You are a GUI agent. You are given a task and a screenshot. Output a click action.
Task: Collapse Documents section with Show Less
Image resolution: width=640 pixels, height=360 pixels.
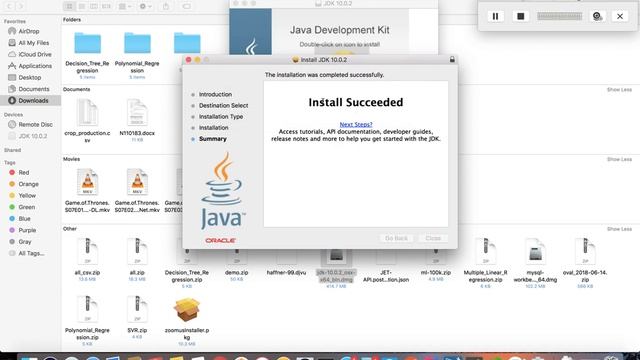pos(619,89)
